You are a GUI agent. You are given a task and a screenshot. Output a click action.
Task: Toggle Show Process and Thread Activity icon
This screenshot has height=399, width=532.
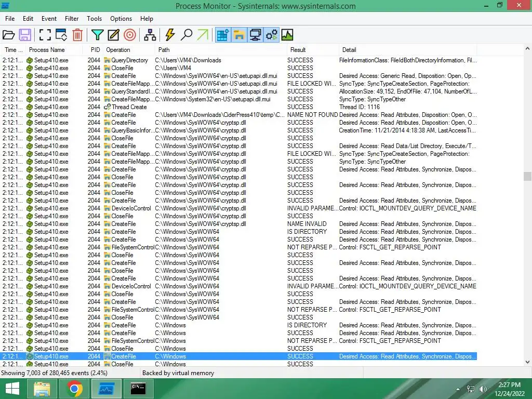(x=271, y=35)
